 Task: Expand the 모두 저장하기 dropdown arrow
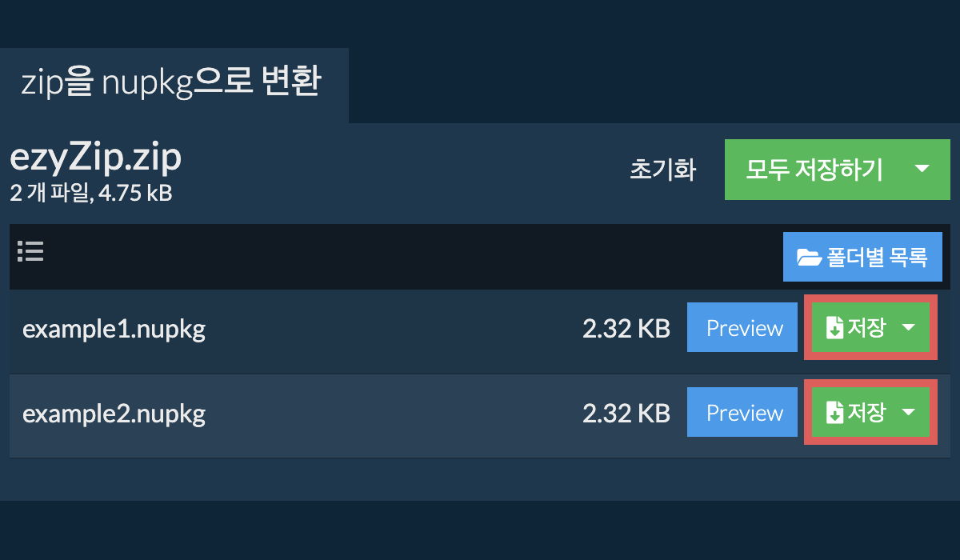922,169
